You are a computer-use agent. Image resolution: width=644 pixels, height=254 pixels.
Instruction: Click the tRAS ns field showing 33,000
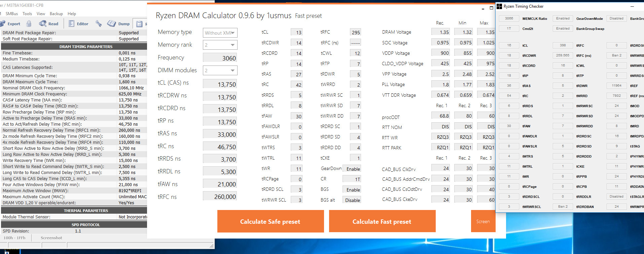pos(220,134)
